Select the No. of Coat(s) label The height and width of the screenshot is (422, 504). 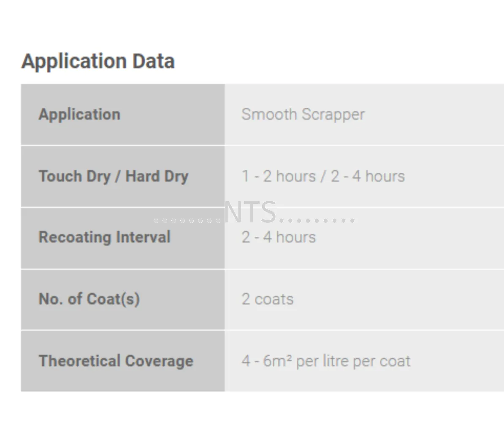click(x=89, y=299)
